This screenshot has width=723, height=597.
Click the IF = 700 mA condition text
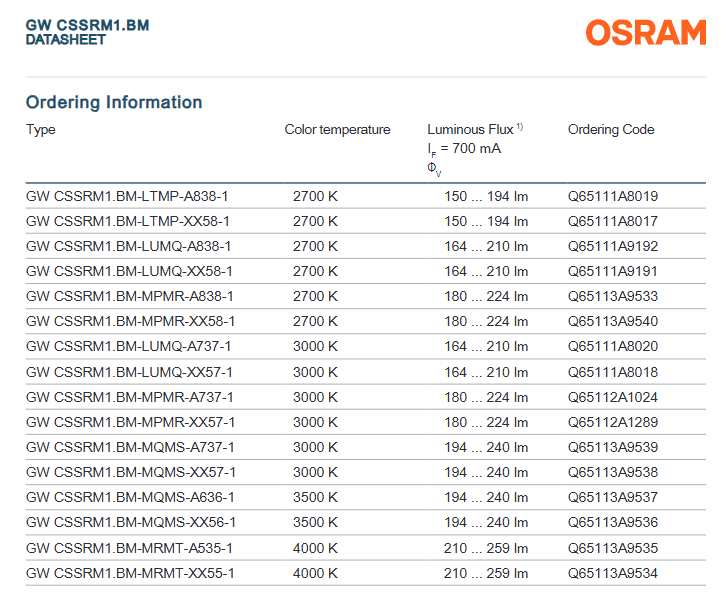[464, 149]
